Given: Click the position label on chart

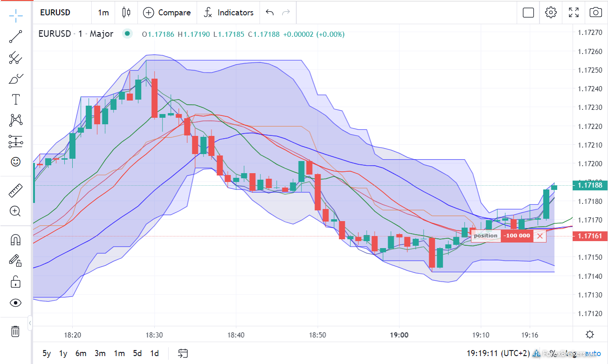Looking at the screenshot, I should pyautogui.click(x=485, y=236).
